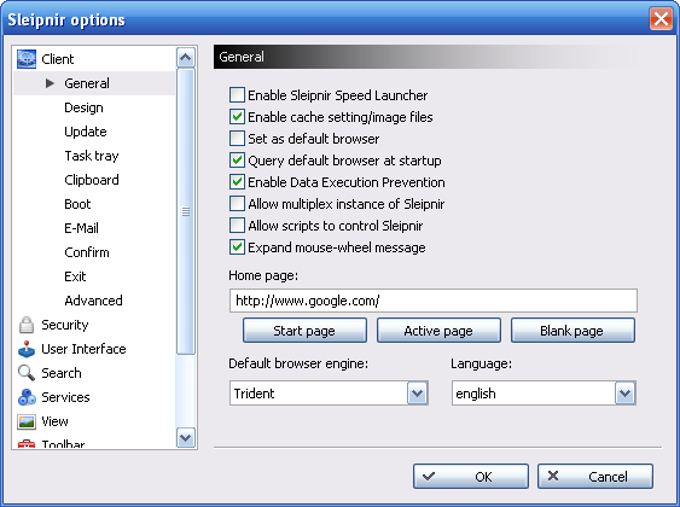Open the Update settings page
680x507 pixels.
click(x=85, y=131)
